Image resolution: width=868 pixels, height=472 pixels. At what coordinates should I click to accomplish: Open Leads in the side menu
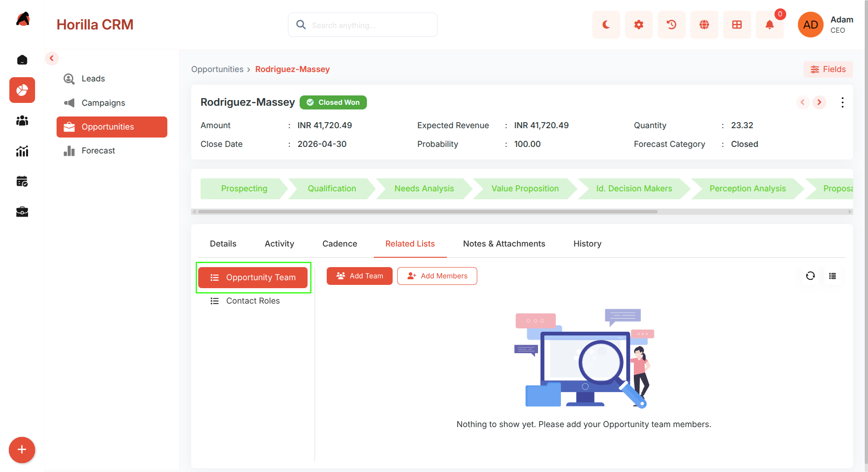click(x=112, y=79)
